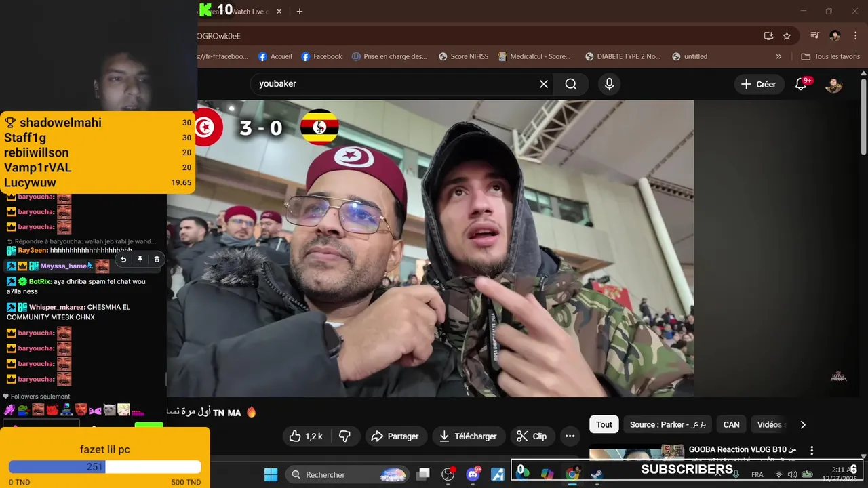Click the taskbar Rechercher search box
Screen dimensions: 868x488
[348, 474]
